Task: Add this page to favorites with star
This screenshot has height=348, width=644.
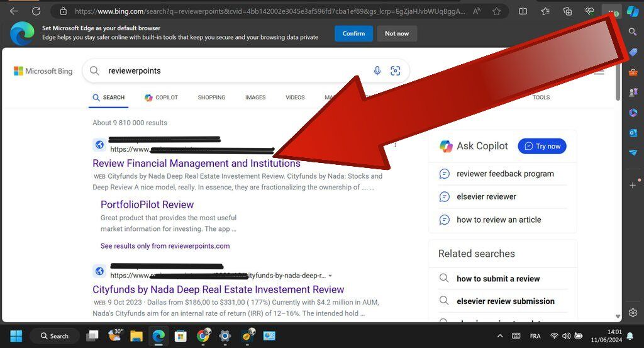Action: coord(497,11)
